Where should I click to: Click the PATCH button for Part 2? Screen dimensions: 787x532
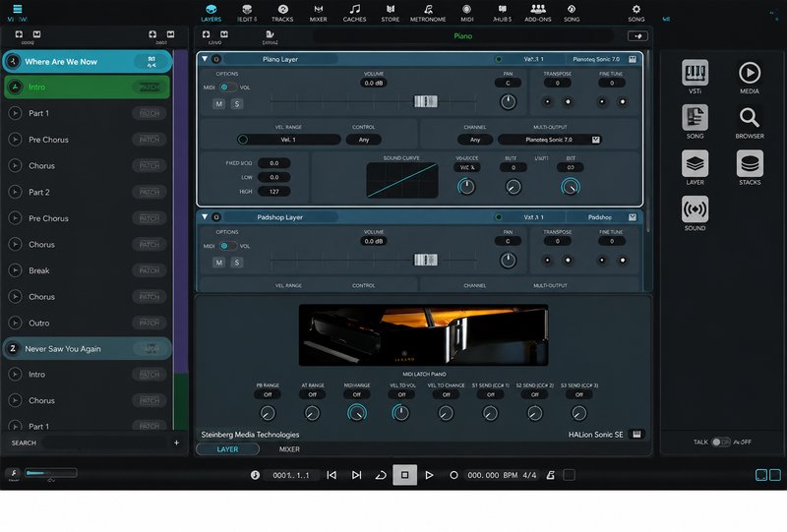[150, 192]
